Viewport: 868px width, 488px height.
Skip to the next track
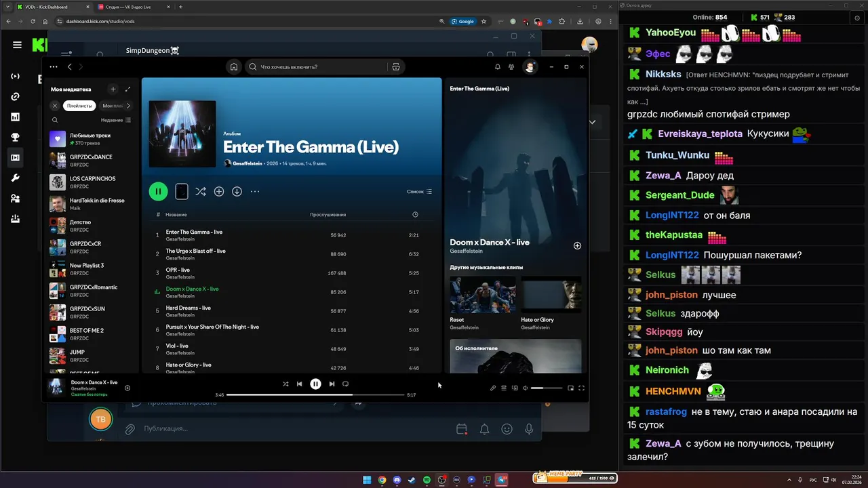coord(332,384)
